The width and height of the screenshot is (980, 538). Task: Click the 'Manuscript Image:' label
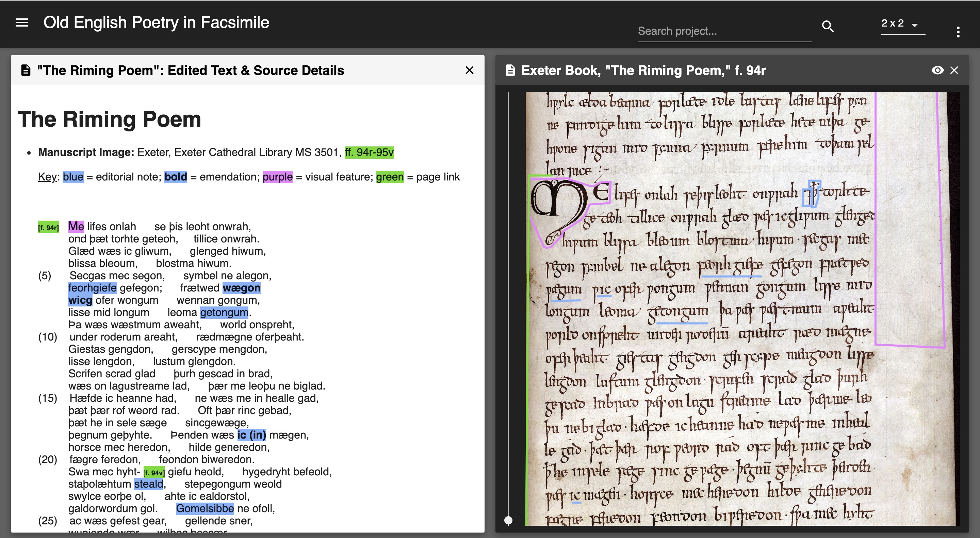tap(86, 152)
